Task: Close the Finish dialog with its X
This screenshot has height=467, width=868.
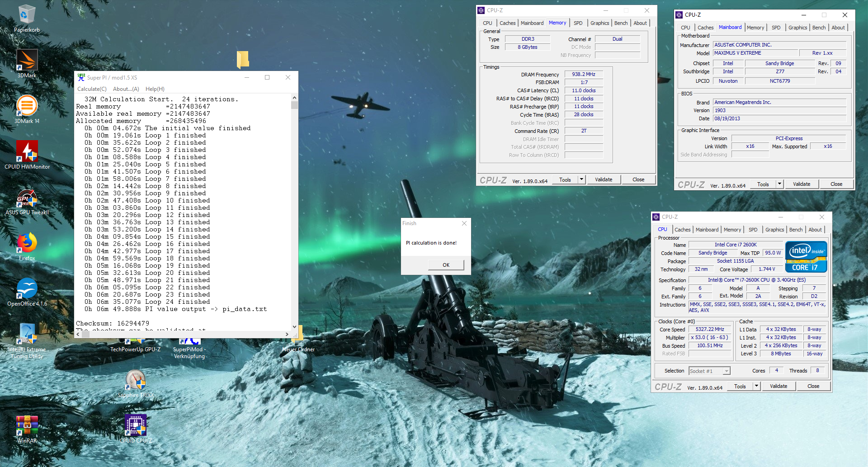Action: [464, 223]
